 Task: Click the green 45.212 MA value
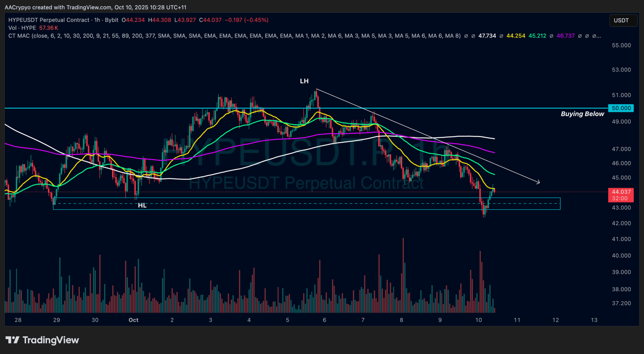coord(537,36)
